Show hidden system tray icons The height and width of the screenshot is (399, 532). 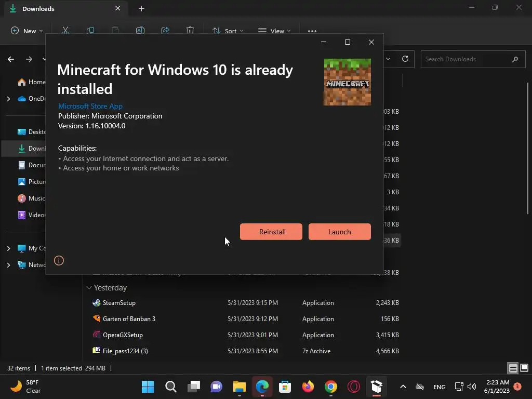tap(403, 387)
